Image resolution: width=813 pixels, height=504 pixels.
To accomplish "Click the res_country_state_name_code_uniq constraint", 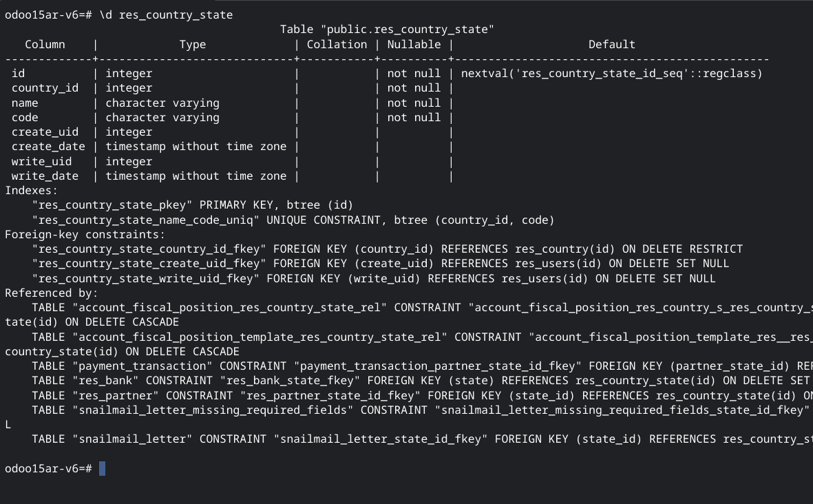I will [145, 220].
